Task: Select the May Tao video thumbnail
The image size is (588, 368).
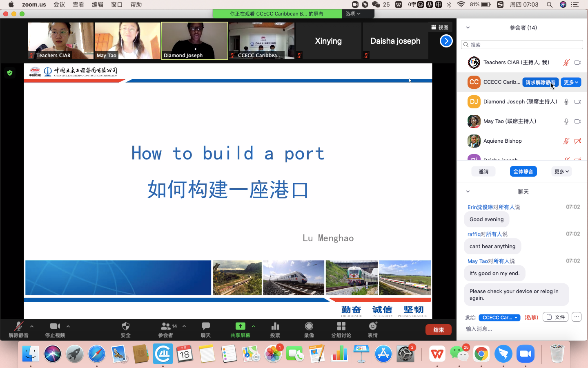Action: [127, 41]
